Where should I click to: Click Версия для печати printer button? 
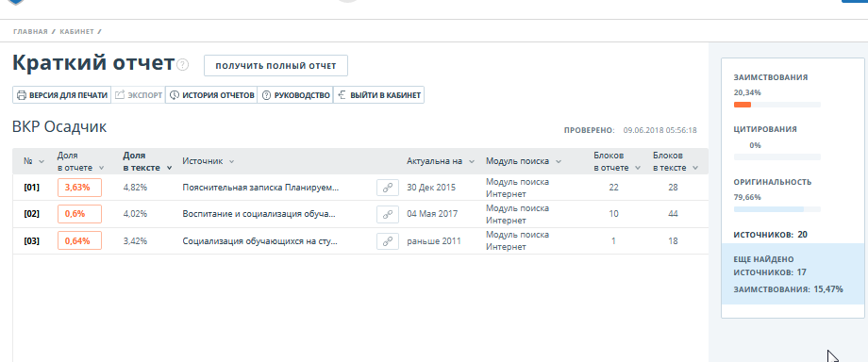62,95
